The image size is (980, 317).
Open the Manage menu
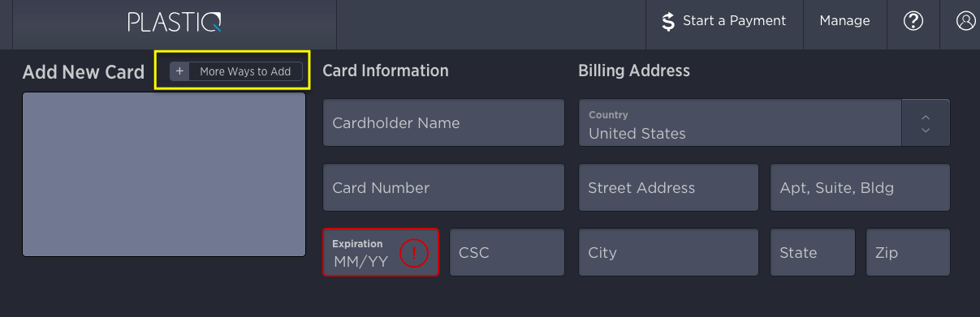844,21
